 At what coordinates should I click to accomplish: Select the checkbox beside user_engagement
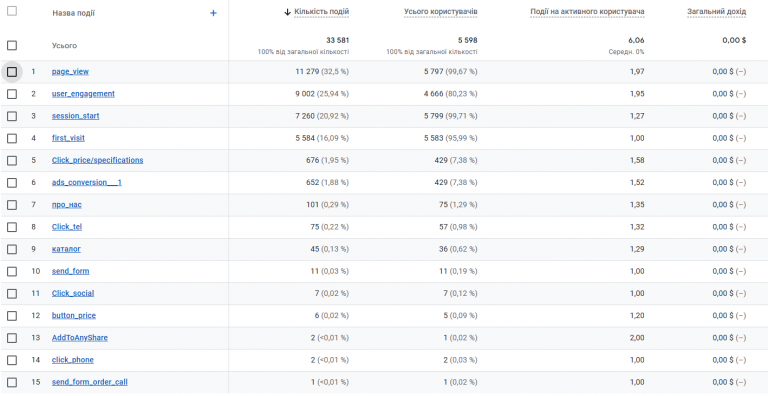(x=12, y=94)
